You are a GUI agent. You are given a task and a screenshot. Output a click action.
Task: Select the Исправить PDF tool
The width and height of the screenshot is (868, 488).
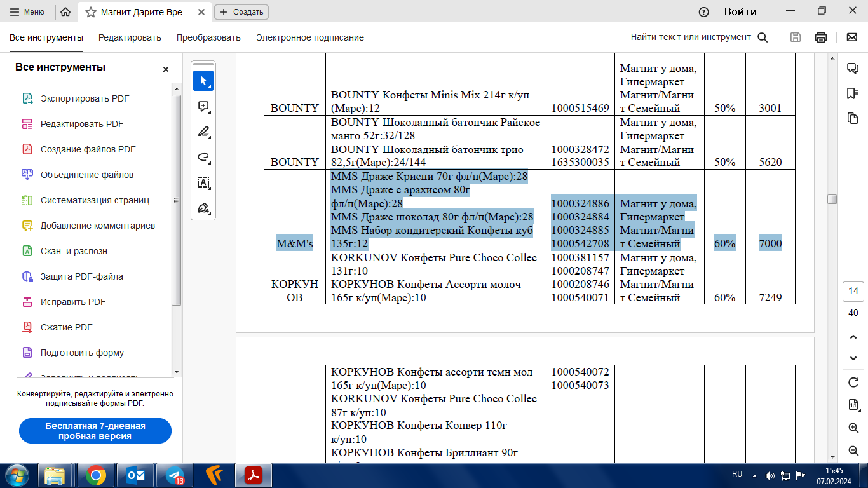pos(73,302)
